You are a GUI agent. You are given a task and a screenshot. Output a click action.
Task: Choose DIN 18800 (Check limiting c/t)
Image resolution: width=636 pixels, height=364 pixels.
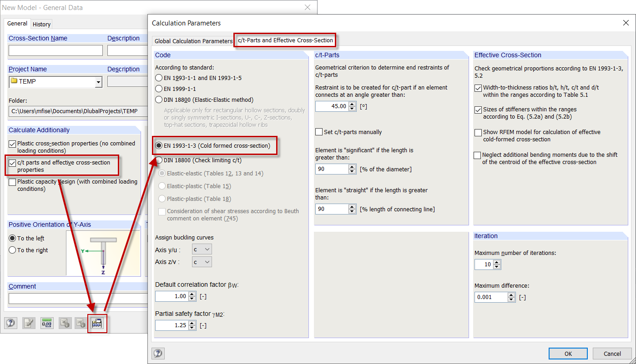pyautogui.click(x=159, y=160)
